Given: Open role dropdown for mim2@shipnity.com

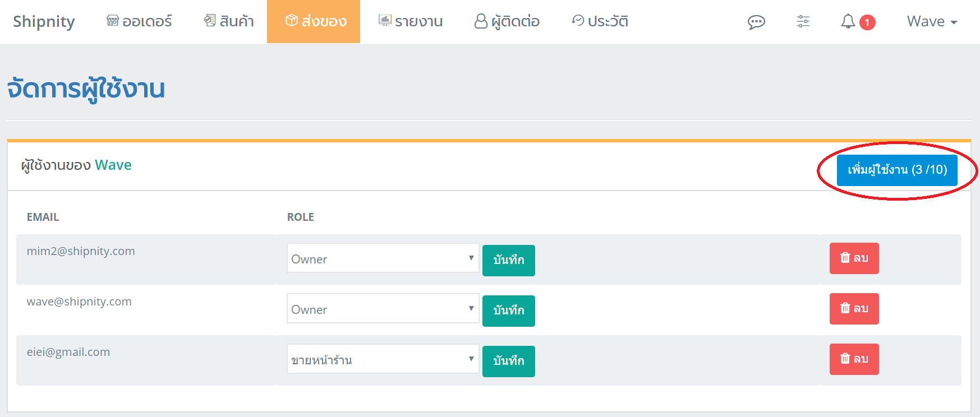Looking at the screenshot, I should pyautogui.click(x=383, y=258).
